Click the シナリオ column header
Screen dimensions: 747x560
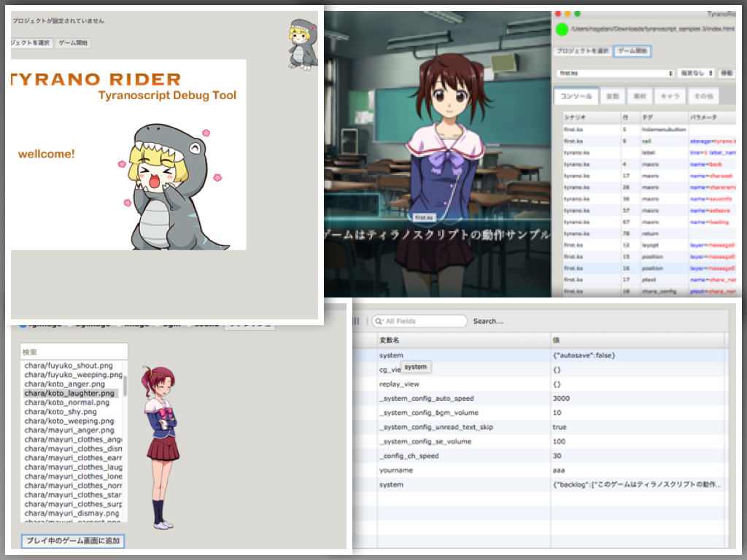591,117
